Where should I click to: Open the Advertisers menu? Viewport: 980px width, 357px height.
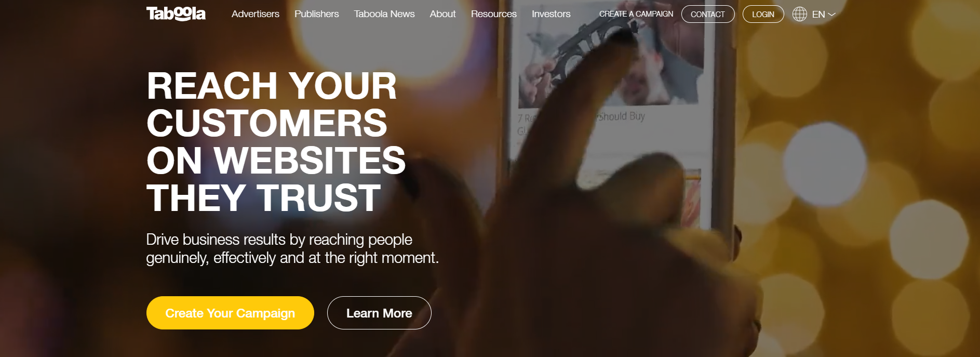click(x=256, y=14)
